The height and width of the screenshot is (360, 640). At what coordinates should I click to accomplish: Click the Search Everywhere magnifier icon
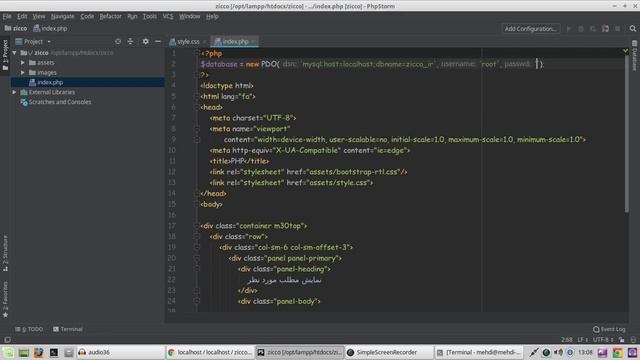click(632, 29)
